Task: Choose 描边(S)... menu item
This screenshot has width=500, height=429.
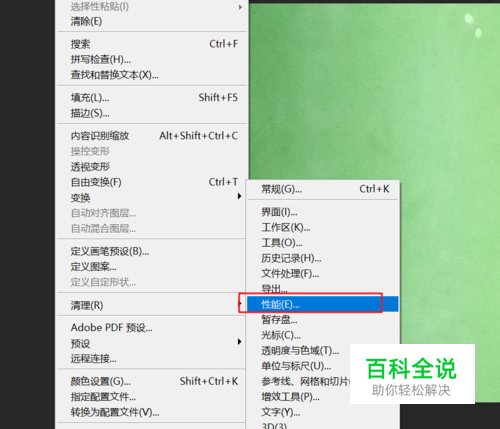Action: click(x=152, y=113)
